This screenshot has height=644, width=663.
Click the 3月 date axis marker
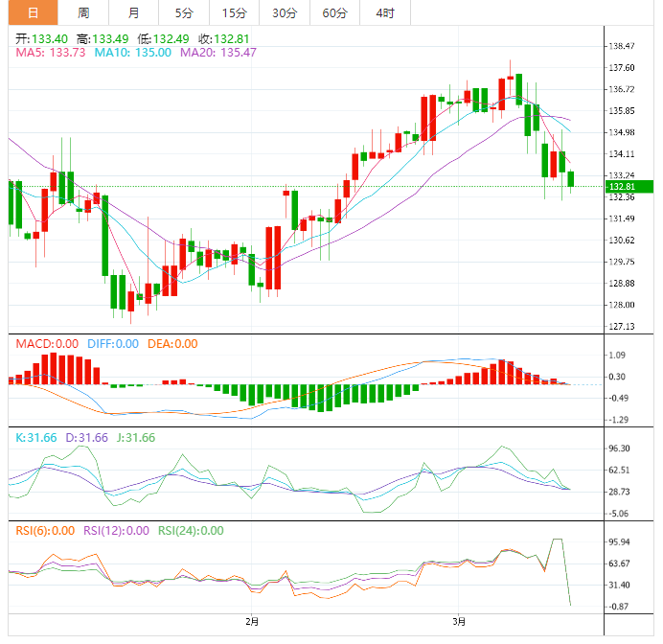click(x=459, y=622)
